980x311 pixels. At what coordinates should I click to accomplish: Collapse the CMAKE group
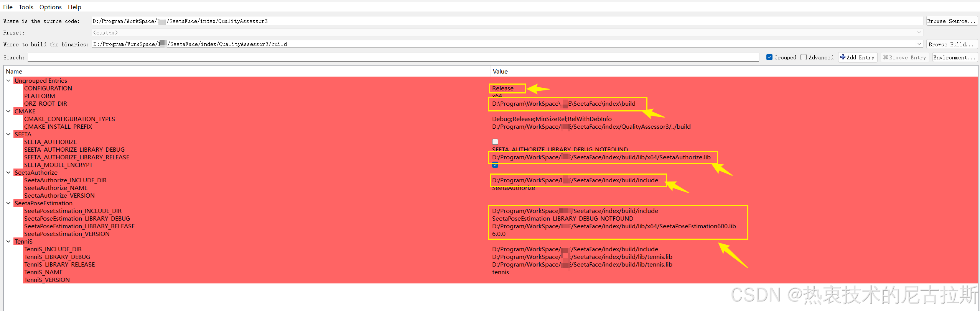click(8, 111)
